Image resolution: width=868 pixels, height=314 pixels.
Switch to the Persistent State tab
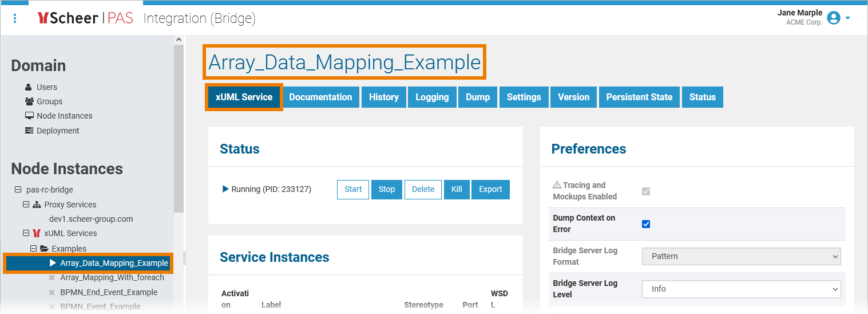point(639,97)
